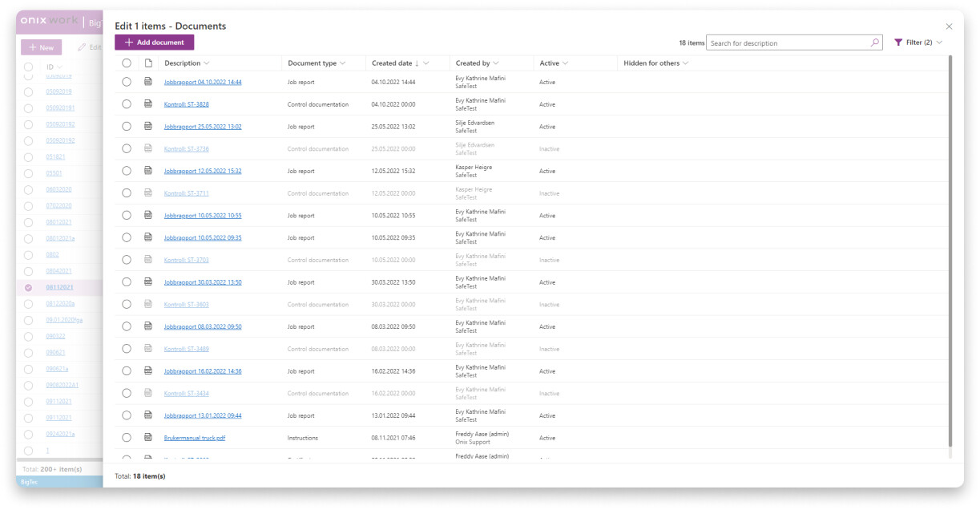This screenshot has width=980, height=510.
Task: Open the Document type column menu
Action: click(343, 63)
